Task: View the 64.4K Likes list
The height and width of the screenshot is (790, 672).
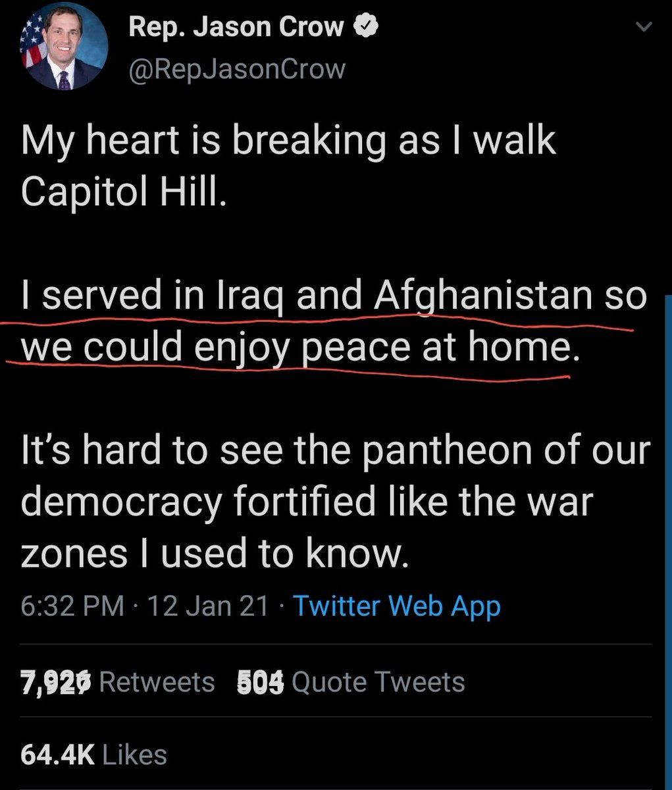Action: coord(93,754)
